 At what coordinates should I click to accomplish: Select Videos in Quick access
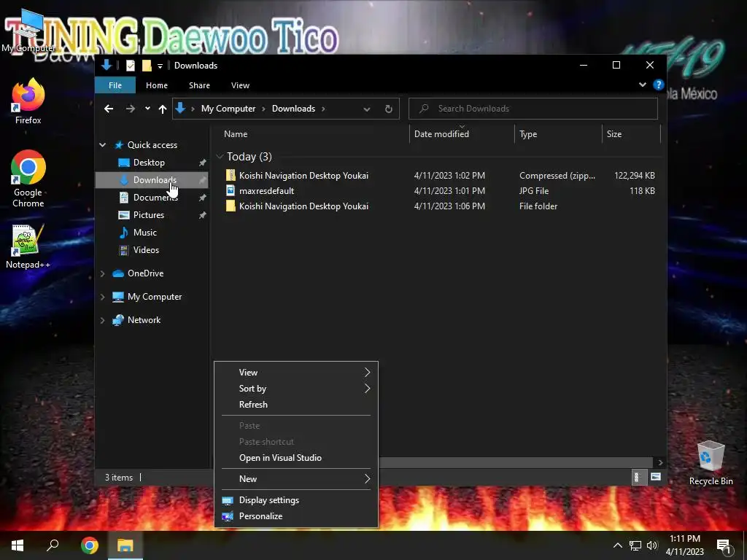click(x=146, y=250)
